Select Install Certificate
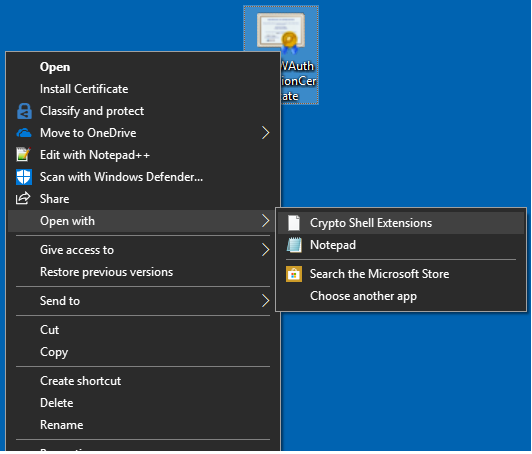This screenshot has height=454, width=532. click(143, 89)
